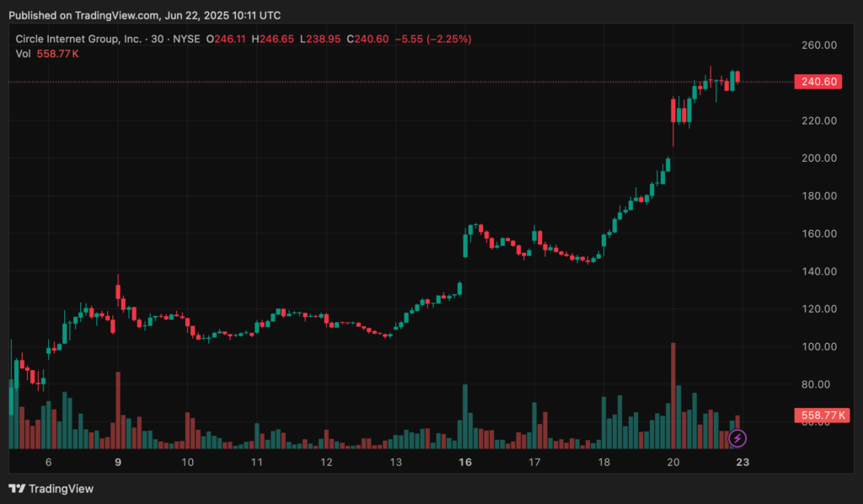Viewport: 863px width, 504px height.
Task: Click the open value O246.11
Action: coord(226,39)
